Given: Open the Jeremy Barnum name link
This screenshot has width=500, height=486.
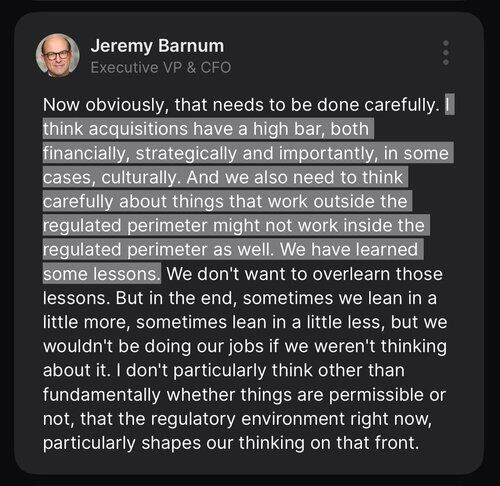Looking at the screenshot, I should (157, 46).
